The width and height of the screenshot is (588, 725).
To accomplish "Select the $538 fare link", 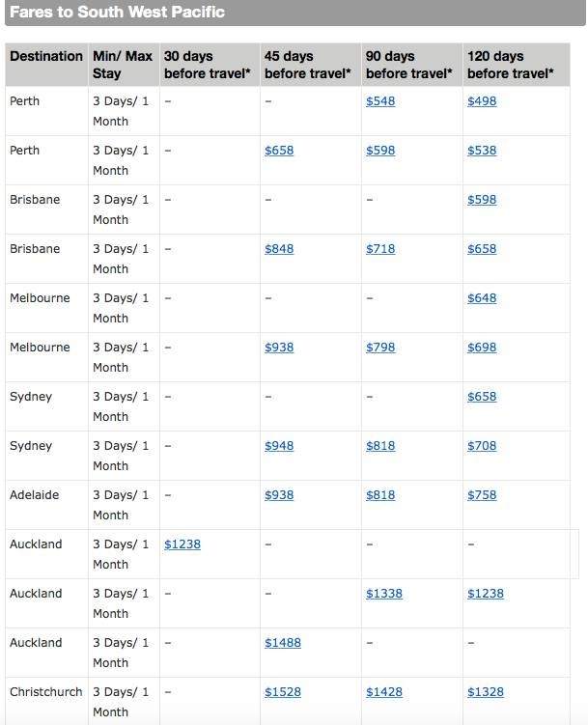I will (482, 151).
